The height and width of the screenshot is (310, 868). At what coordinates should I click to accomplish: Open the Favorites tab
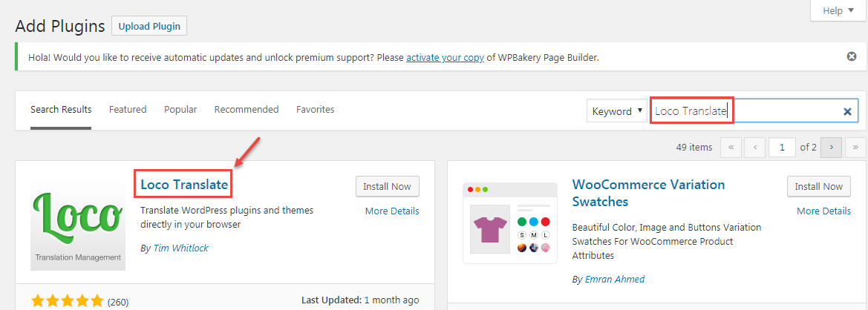[x=315, y=110]
